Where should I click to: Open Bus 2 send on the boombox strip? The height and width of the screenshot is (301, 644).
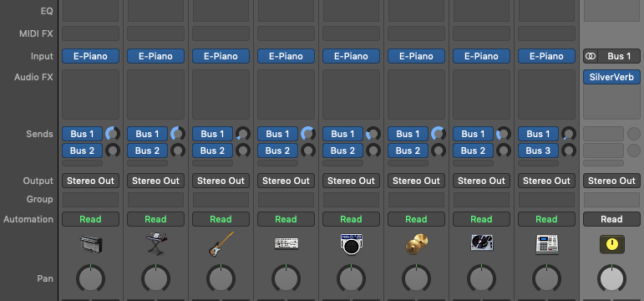tap(342, 150)
